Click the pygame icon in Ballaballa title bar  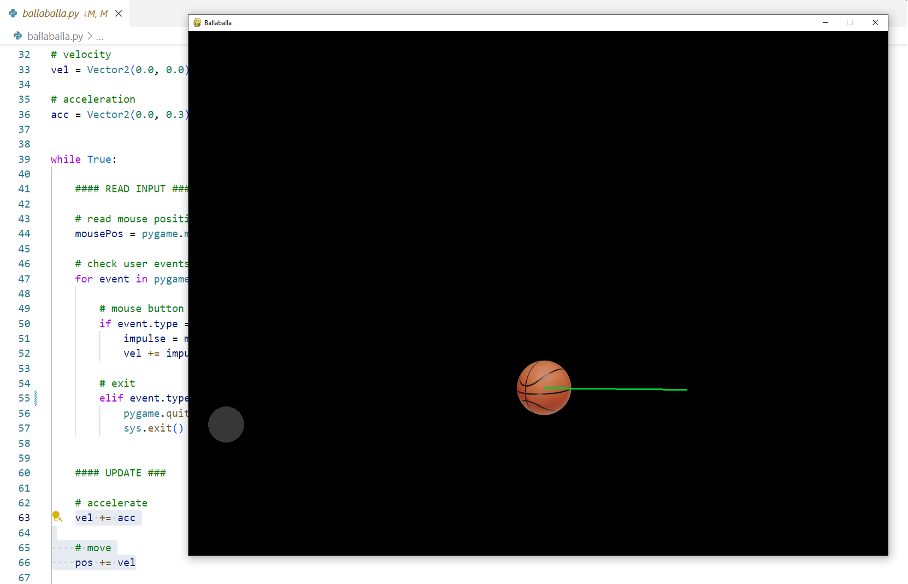pyautogui.click(x=197, y=22)
